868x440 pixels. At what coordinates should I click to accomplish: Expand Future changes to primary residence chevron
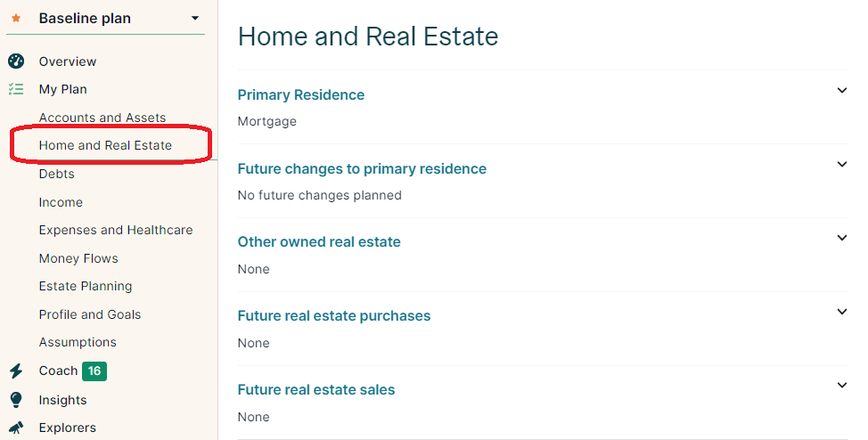click(841, 165)
